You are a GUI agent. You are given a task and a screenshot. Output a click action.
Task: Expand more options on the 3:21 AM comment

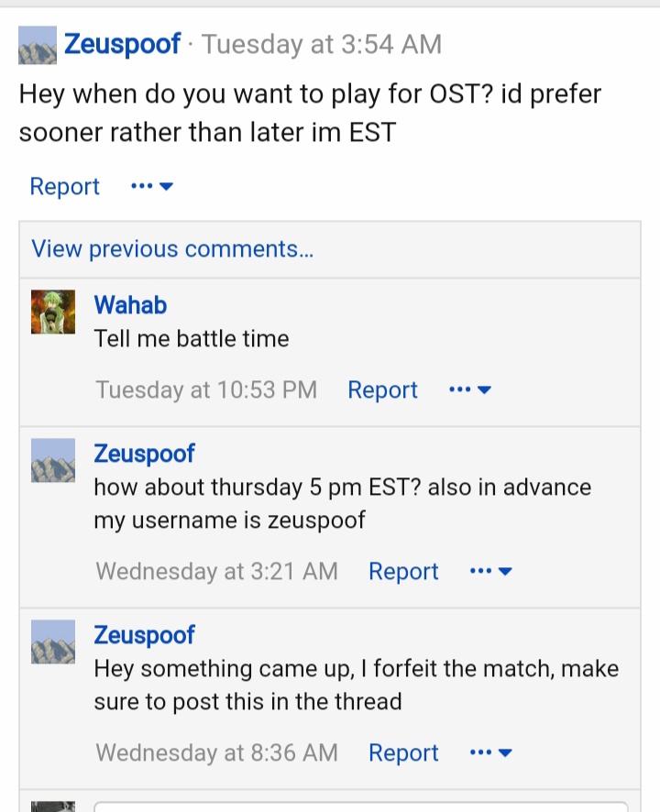490,571
